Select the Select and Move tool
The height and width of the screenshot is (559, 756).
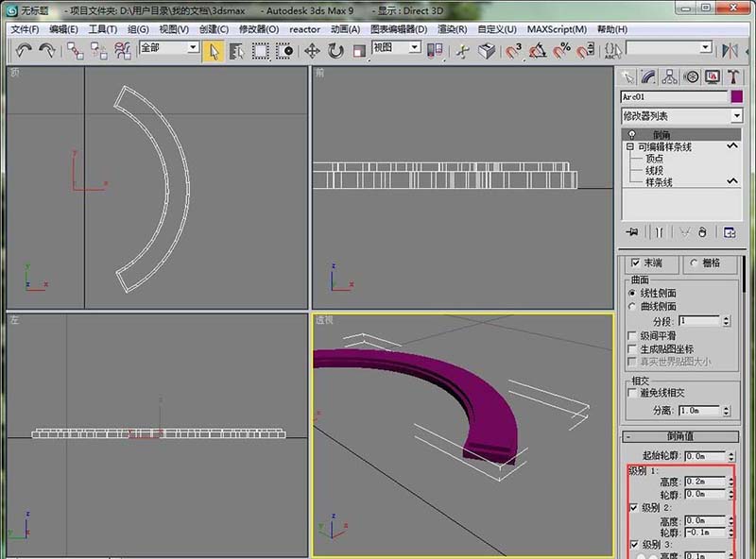[x=312, y=51]
